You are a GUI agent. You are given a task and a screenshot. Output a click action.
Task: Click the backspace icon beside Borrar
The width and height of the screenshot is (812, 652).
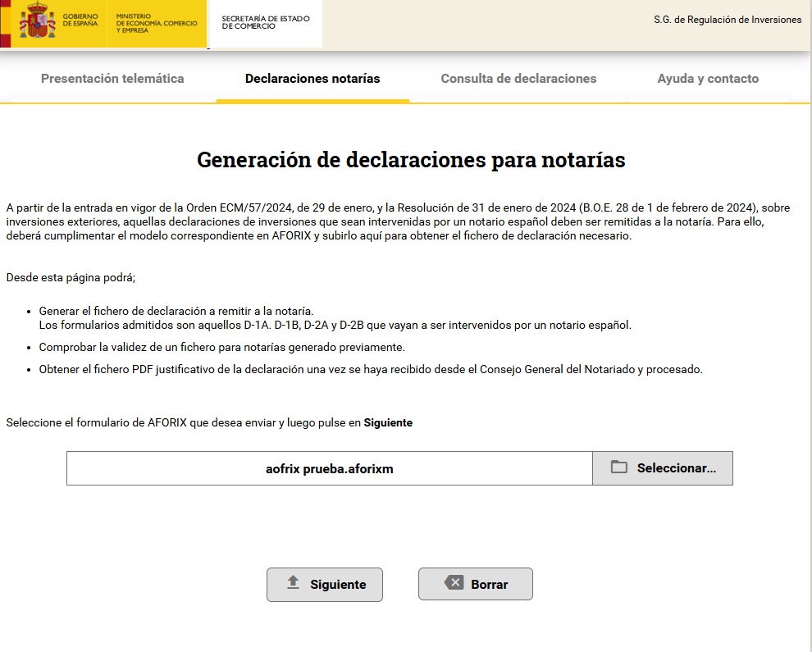click(x=454, y=583)
